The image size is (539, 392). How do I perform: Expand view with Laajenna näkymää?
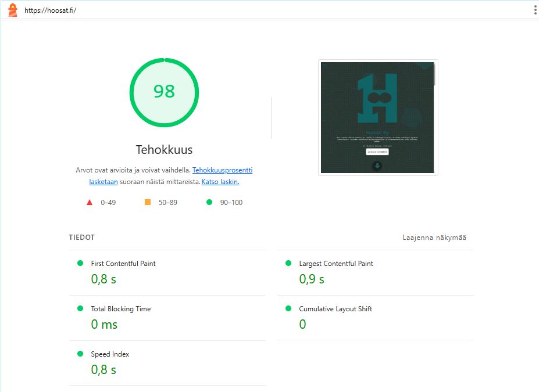[434, 238]
